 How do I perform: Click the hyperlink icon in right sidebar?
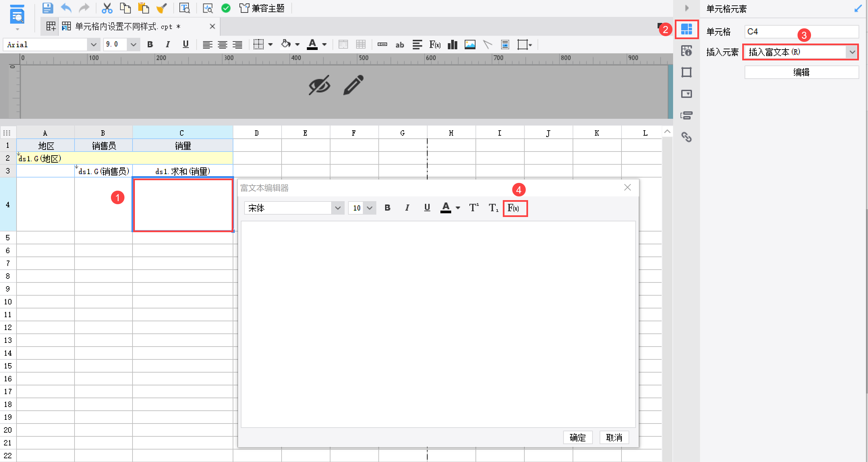click(686, 137)
